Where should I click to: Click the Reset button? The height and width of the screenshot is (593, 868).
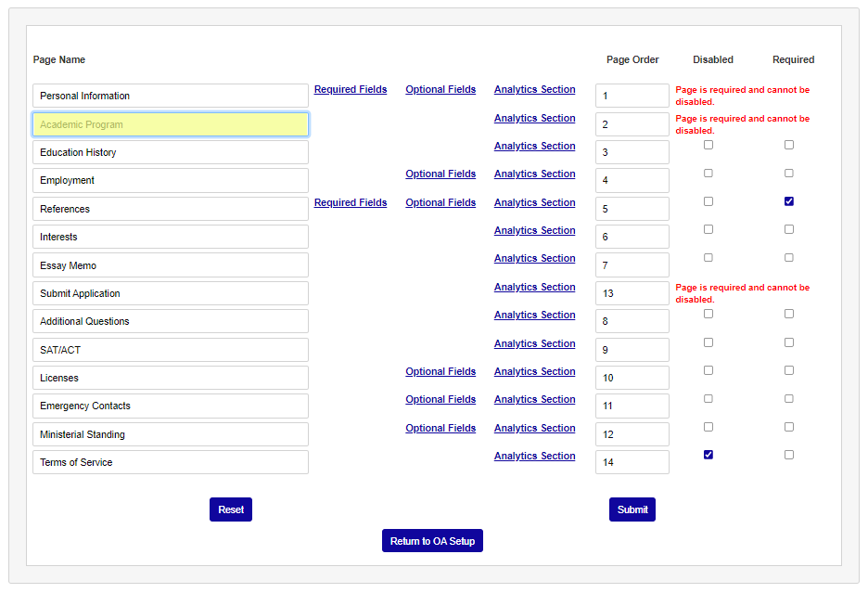click(230, 509)
